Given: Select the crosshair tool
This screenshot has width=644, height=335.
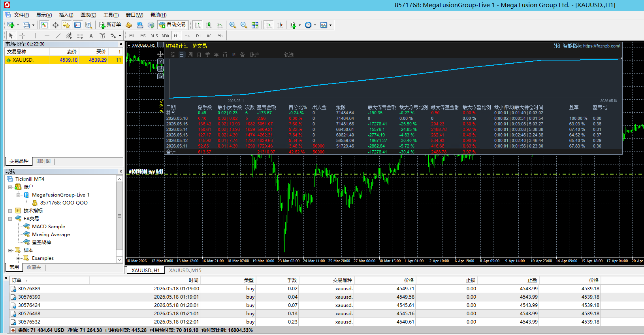Looking at the screenshot, I should click(22, 36).
